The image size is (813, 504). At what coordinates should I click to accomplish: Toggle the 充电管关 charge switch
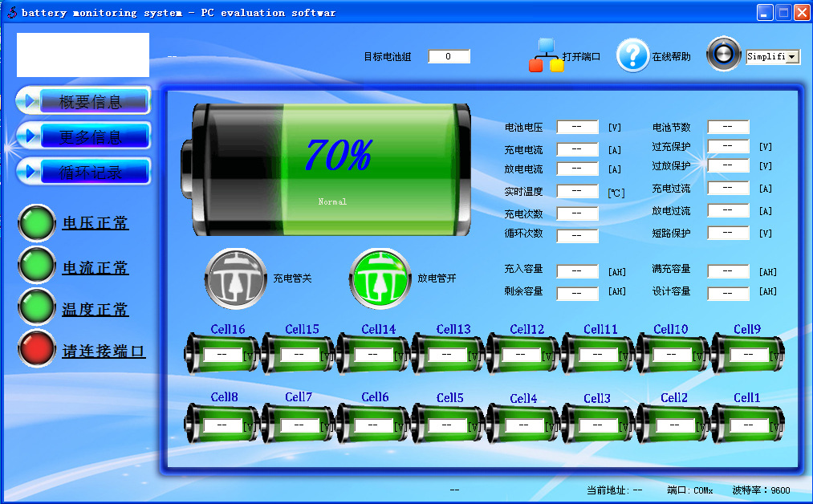(x=234, y=279)
